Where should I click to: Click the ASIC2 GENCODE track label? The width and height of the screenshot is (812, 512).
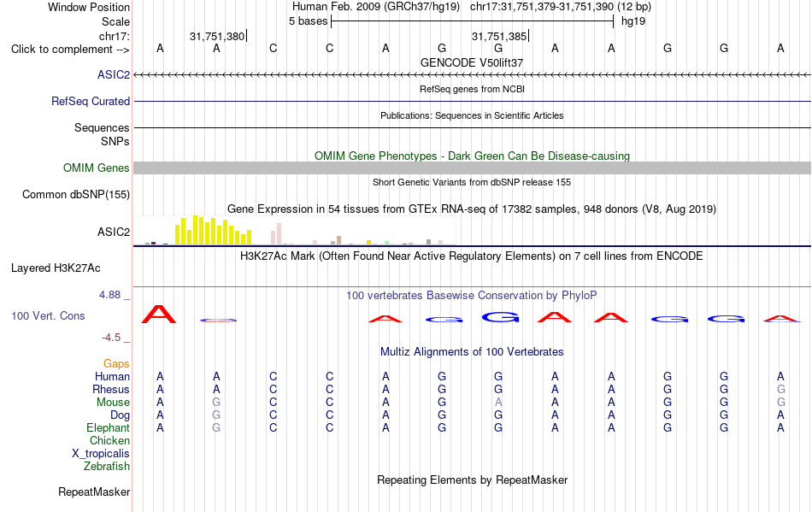pyautogui.click(x=114, y=75)
